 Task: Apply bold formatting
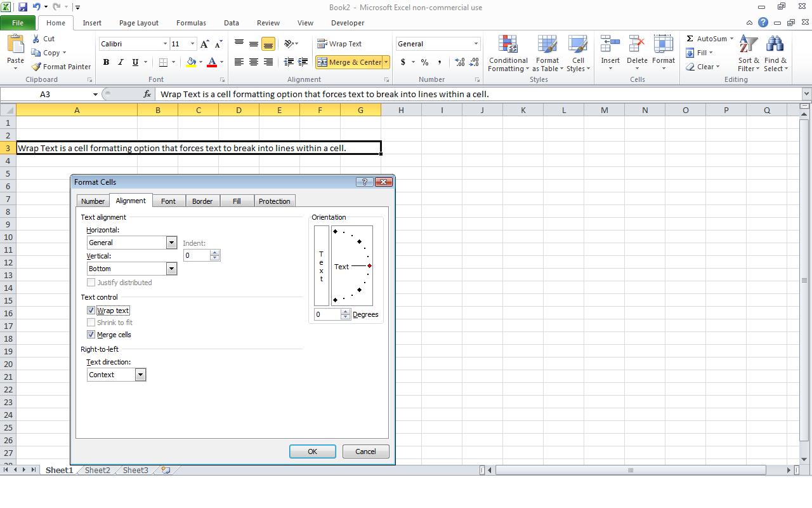tap(106, 62)
